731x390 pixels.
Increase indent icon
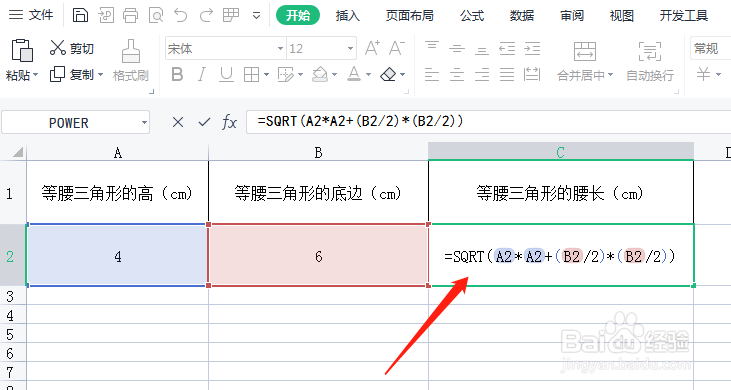[x=532, y=48]
